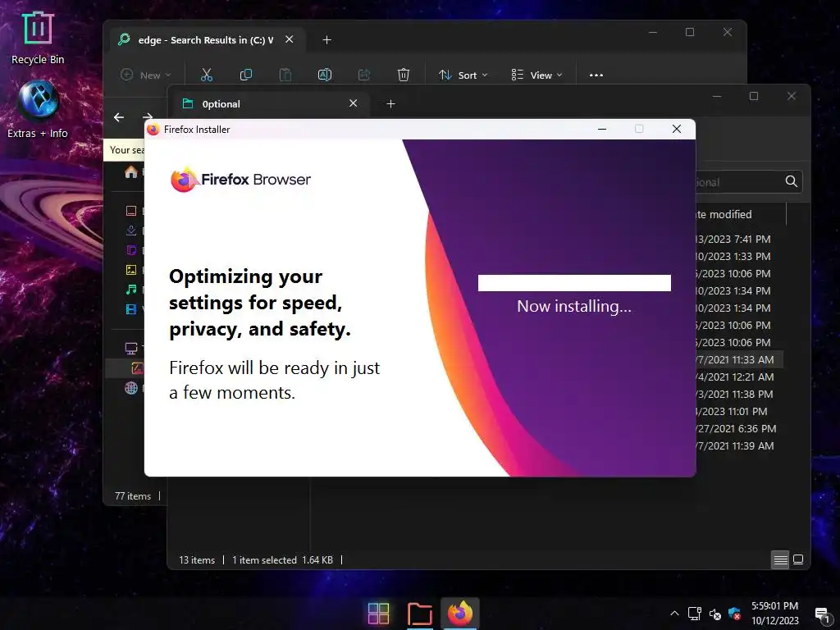Select the Videos icon in the sidebar

[x=131, y=309]
